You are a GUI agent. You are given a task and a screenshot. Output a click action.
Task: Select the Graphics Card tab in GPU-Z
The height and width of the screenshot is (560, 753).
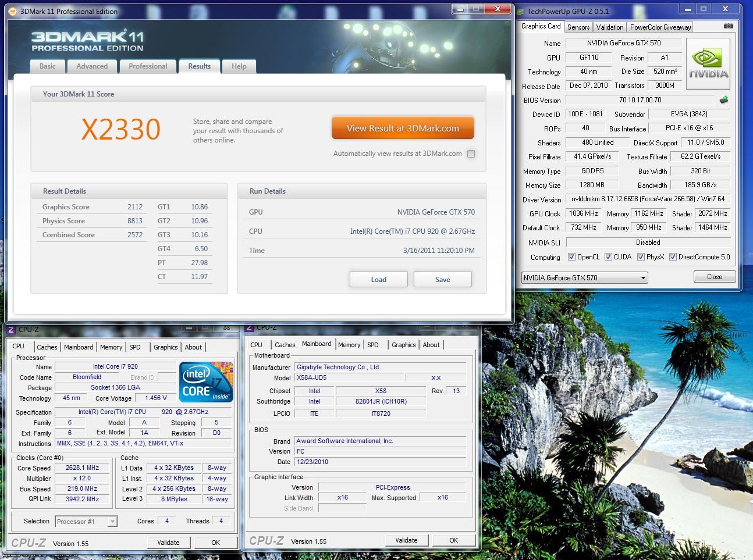coord(541,26)
